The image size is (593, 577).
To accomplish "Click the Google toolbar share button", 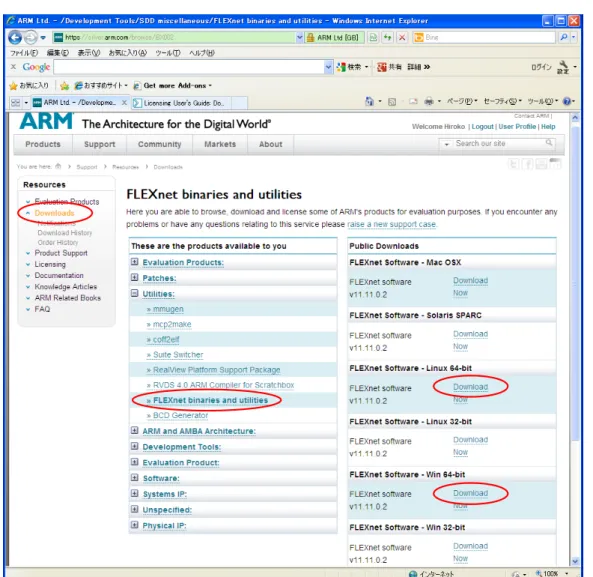I will [389, 67].
